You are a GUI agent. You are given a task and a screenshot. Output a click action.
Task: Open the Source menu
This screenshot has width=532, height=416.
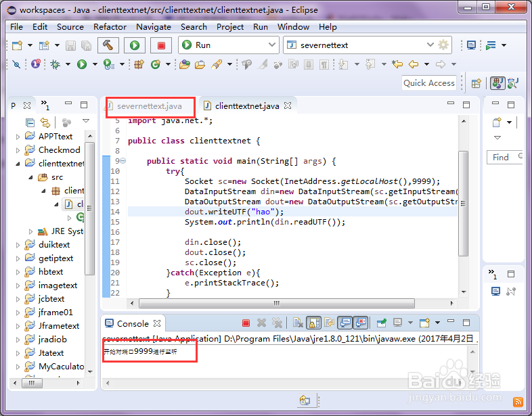[x=70, y=27]
